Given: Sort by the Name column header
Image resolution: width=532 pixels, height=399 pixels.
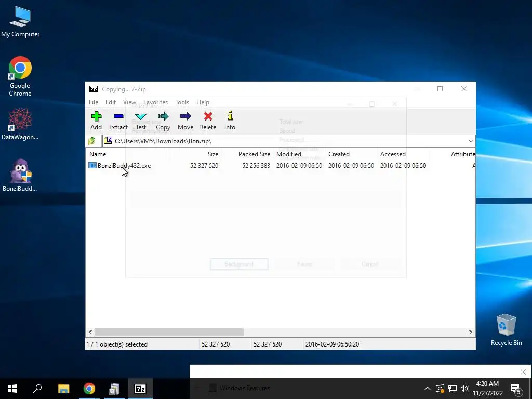Looking at the screenshot, I should point(128,154).
